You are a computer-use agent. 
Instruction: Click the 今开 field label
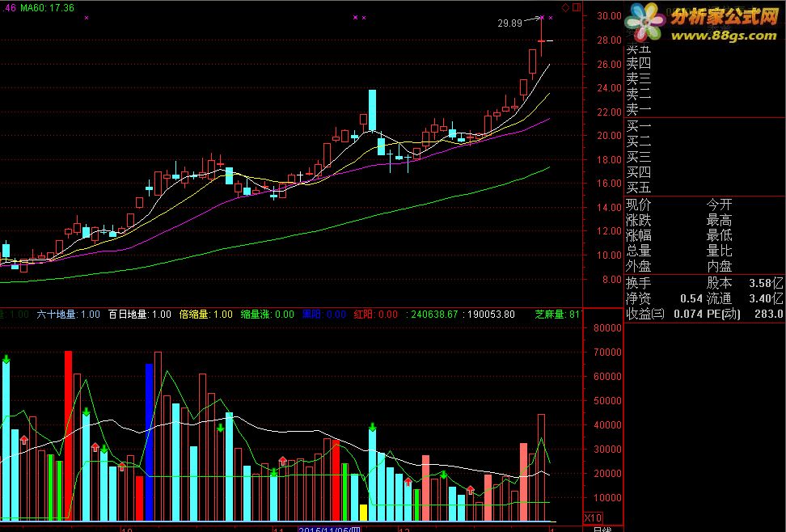point(720,205)
